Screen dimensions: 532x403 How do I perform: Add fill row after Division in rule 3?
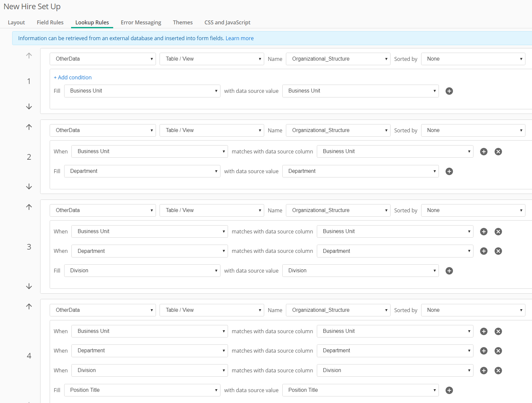(449, 271)
